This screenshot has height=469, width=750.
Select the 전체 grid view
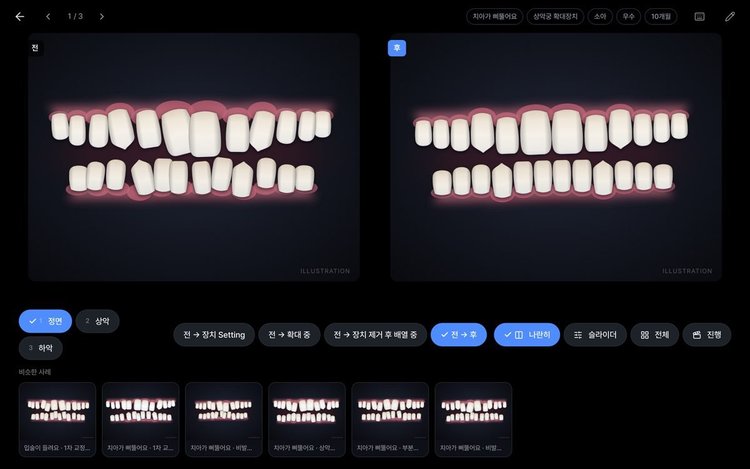tap(654, 335)
